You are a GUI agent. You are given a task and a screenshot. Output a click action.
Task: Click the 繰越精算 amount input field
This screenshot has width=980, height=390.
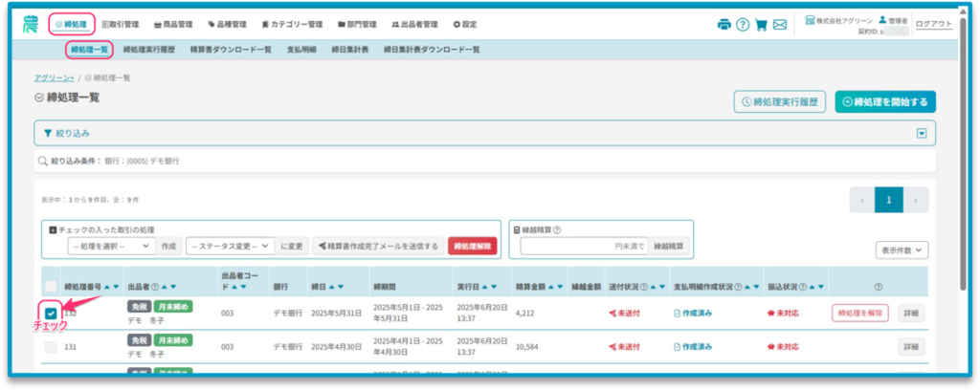pyautogui.click(x=585, y=246)
